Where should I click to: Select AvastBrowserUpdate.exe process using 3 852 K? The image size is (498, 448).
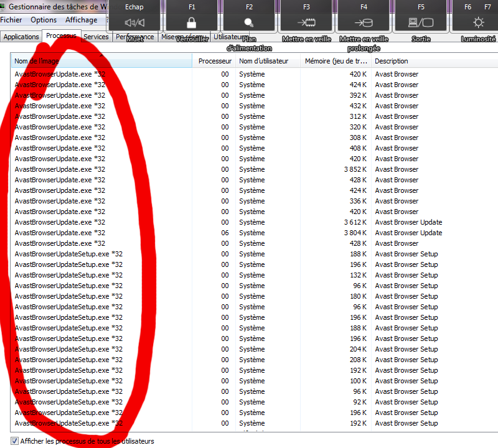click(60, 169)
